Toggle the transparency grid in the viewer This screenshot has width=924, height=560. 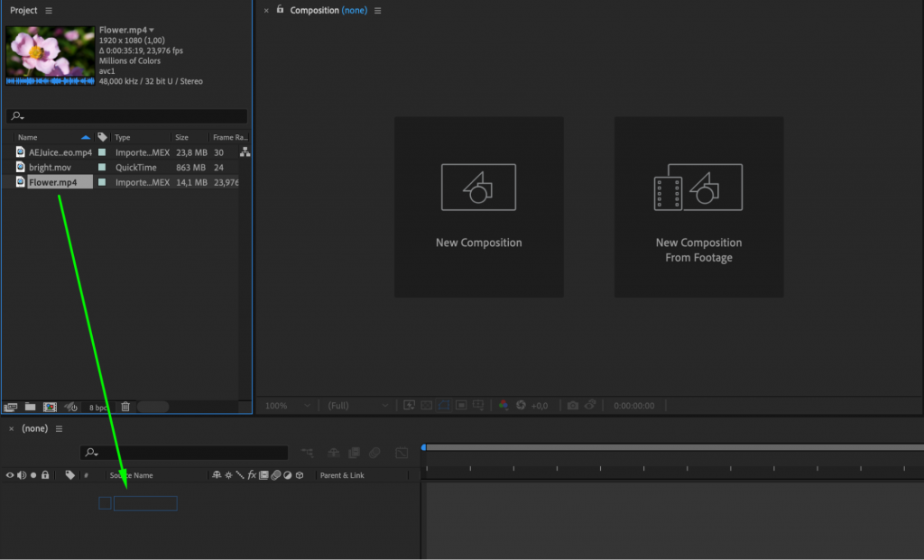426,406
